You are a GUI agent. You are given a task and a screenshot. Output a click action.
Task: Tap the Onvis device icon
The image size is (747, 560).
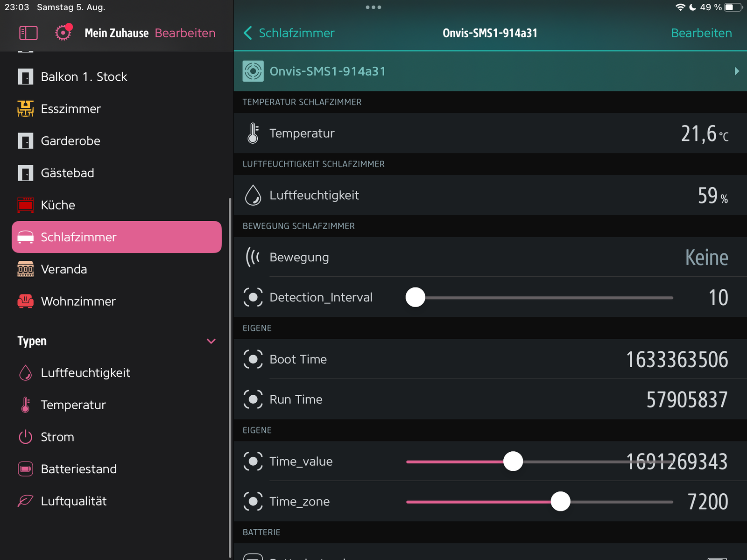click(253, 71)
